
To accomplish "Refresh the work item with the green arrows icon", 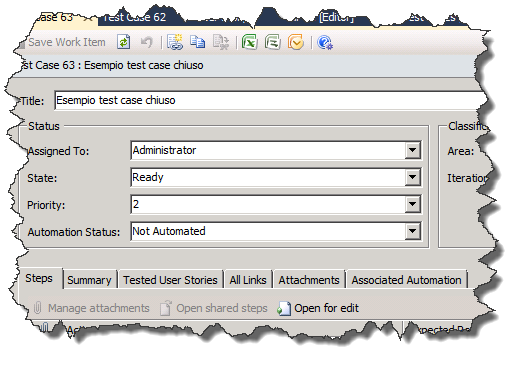I will [x=123, y=42].
